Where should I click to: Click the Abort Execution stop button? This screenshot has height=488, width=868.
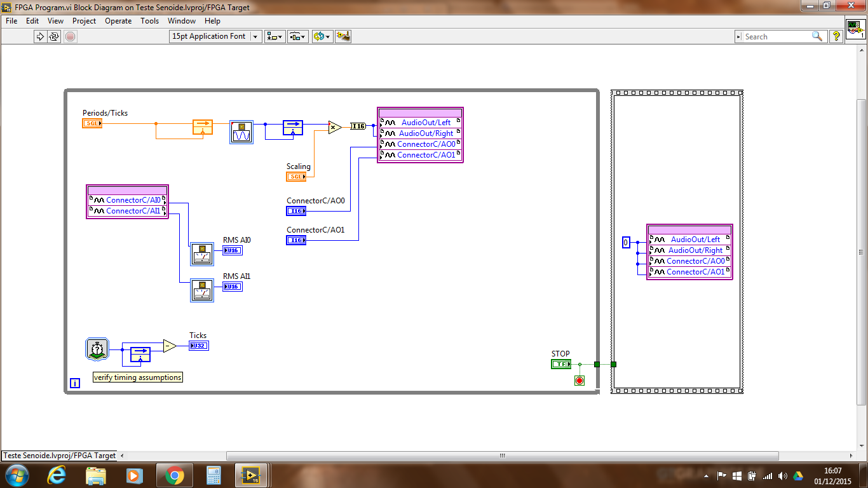pos(71,37)
